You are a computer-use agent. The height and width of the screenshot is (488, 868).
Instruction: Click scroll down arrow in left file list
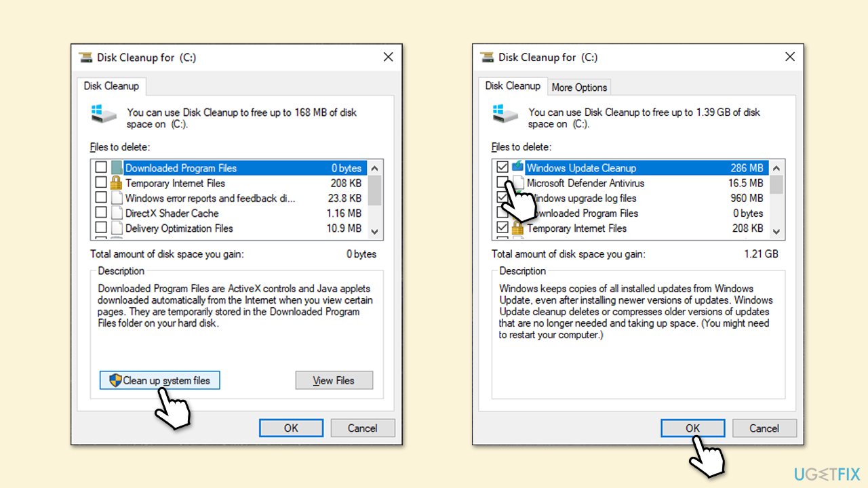(x=376, y=231)
